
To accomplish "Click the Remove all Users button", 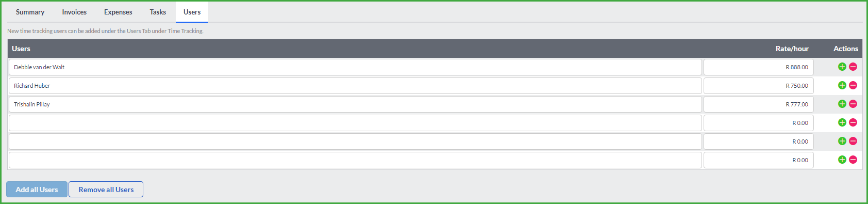I will (106, 190).
